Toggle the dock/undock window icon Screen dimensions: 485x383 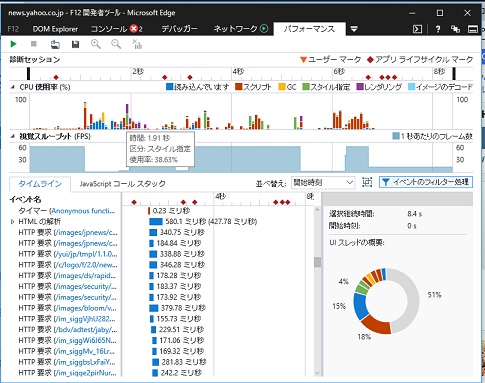473,29
